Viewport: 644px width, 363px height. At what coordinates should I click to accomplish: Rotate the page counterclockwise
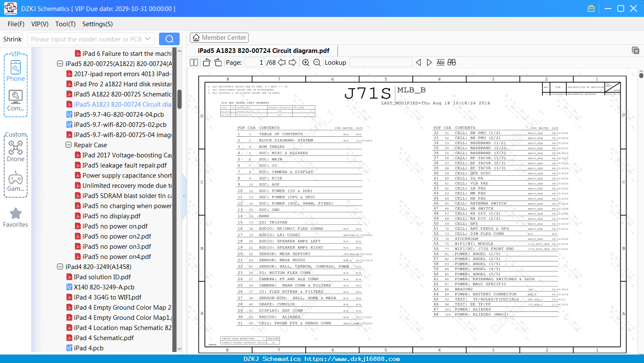click(x=207, y=63)
